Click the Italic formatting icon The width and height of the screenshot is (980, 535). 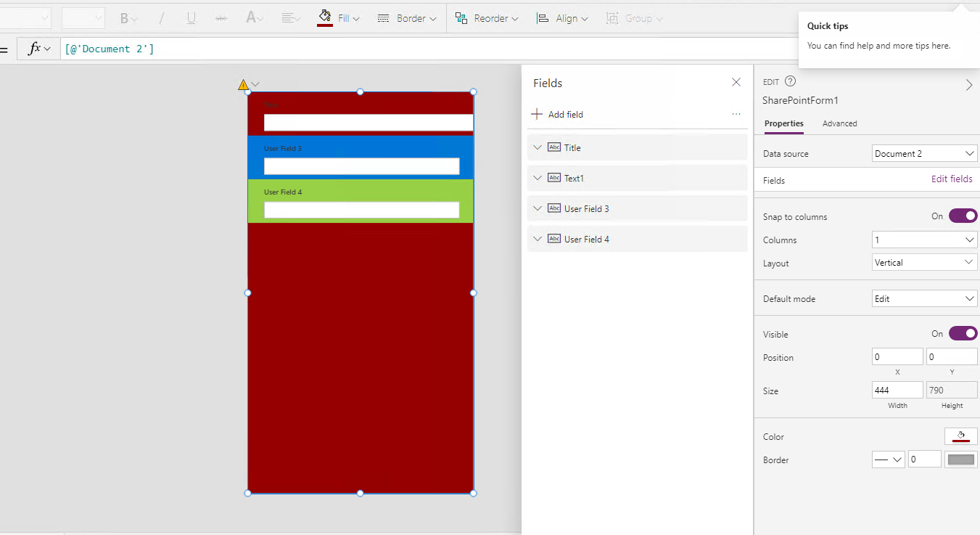[x=161, y=18]
